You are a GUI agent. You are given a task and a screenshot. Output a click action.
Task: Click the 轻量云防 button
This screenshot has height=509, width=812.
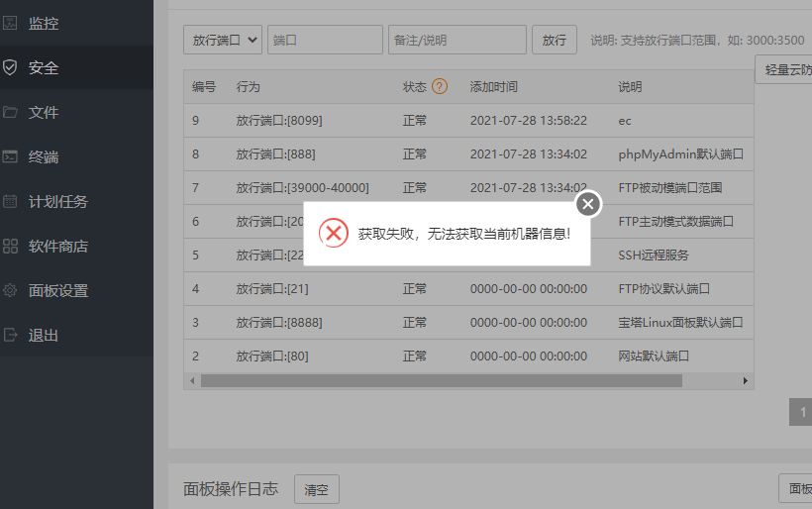pyautogui.click(x=783, y=69)
